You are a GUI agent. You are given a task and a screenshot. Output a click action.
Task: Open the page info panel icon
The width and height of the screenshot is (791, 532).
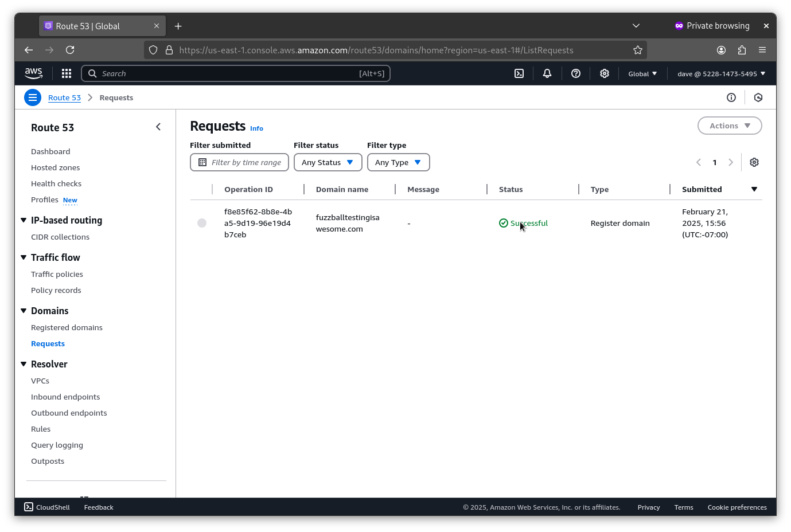731,97
